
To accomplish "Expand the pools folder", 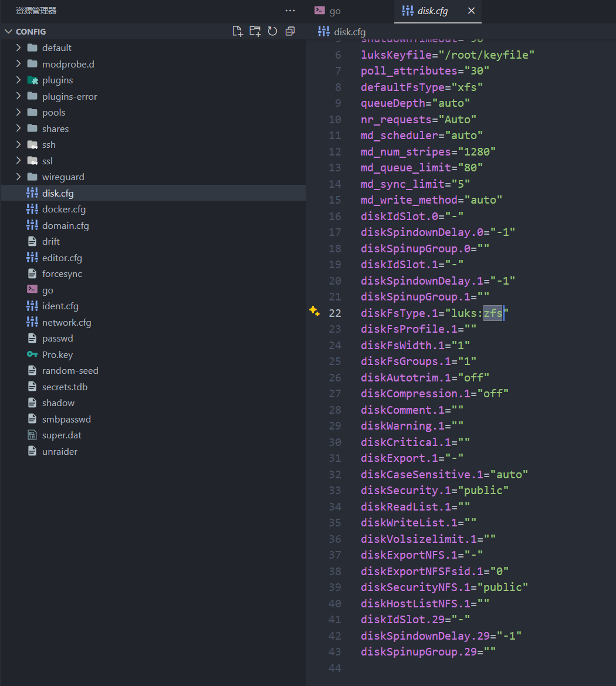I will [x=18, y=113].
